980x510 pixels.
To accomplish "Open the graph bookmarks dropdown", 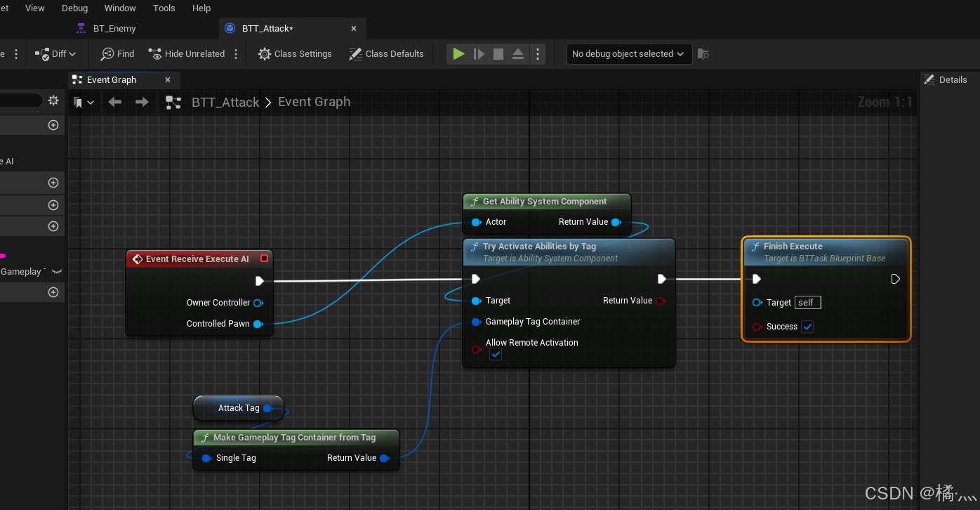I will coord(84,103).
